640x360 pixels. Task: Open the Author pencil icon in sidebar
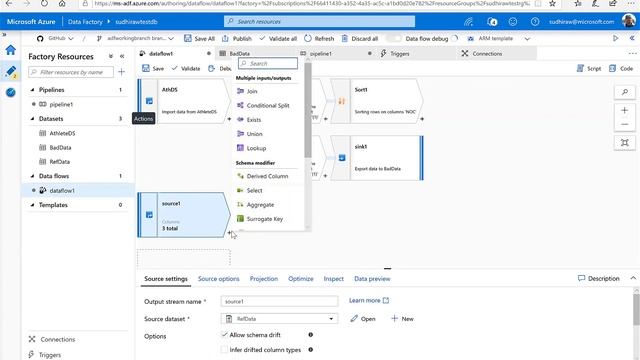point(11,71)
